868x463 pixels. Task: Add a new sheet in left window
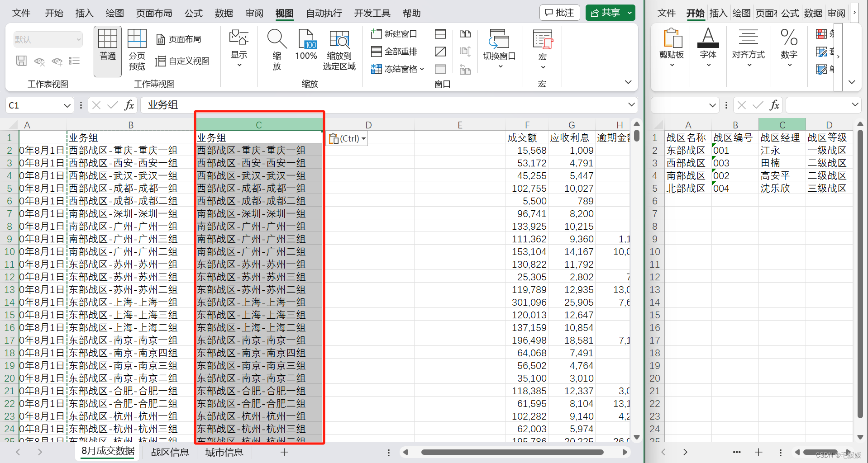pos(284,452)
